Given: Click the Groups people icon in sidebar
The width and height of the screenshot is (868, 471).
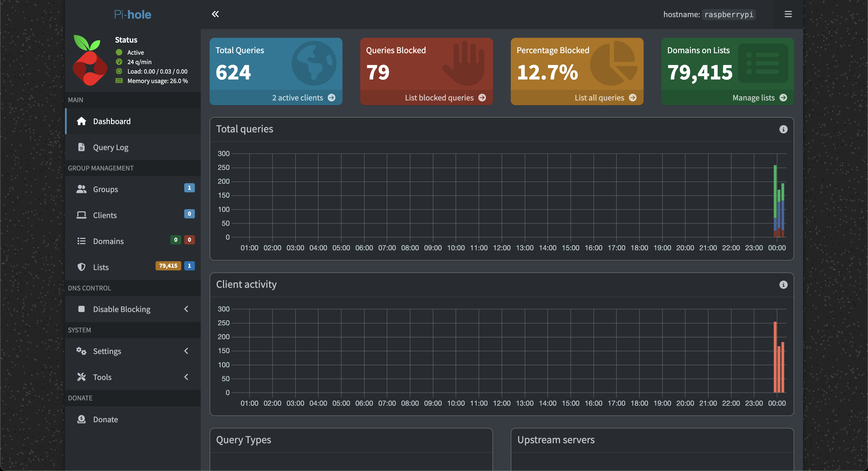Looking at the screenshot, I should tap(81, 189).
